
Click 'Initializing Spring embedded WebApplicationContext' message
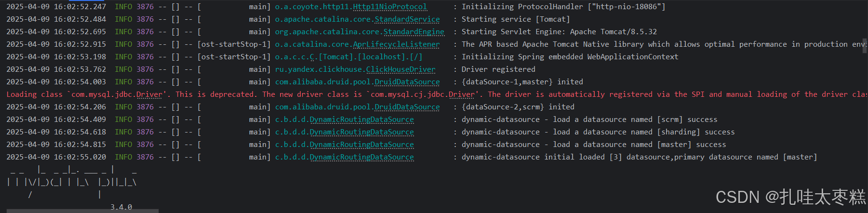tap(570, 57)
